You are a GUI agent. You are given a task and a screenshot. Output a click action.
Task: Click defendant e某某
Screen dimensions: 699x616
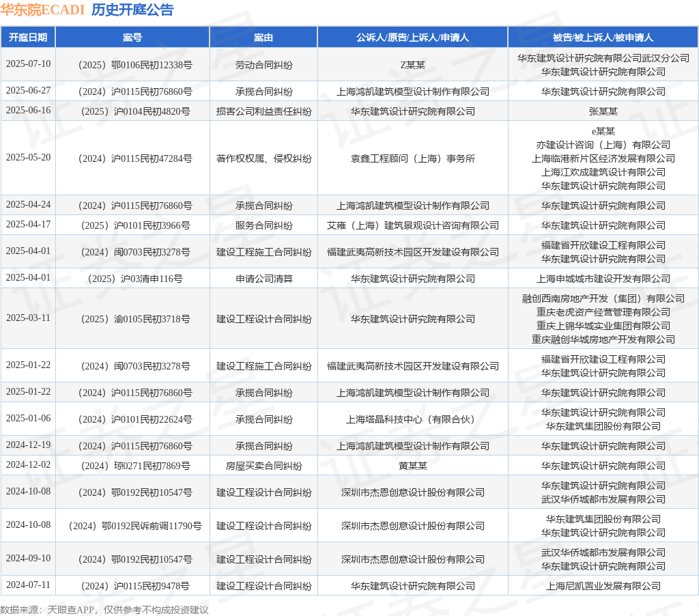click(603, 131)
